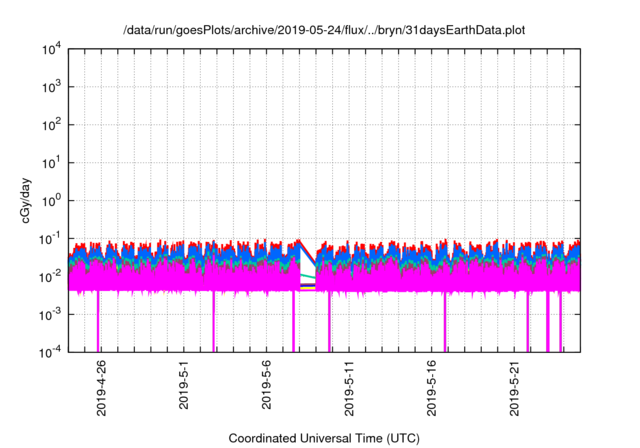Click the white data gap after 2019-5-6
This screenshot has width=640, height=448.
click(307, 266)
